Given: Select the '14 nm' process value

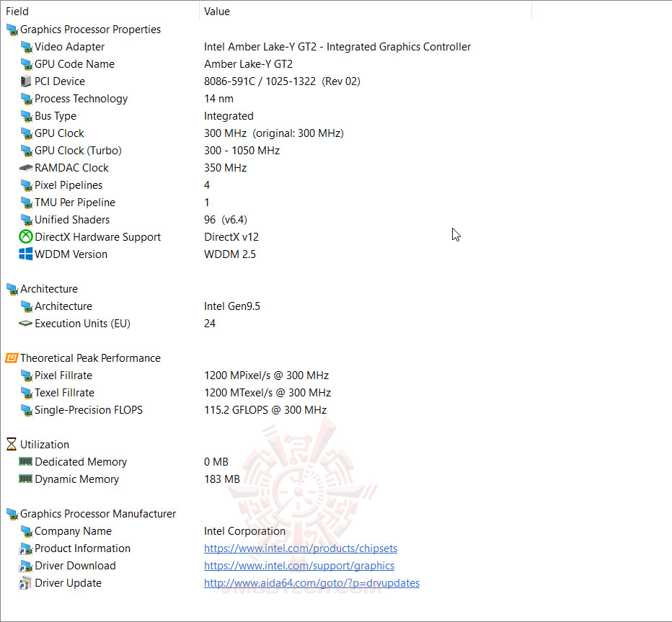Looking at the screenshot, I should (x=218, y=99).
